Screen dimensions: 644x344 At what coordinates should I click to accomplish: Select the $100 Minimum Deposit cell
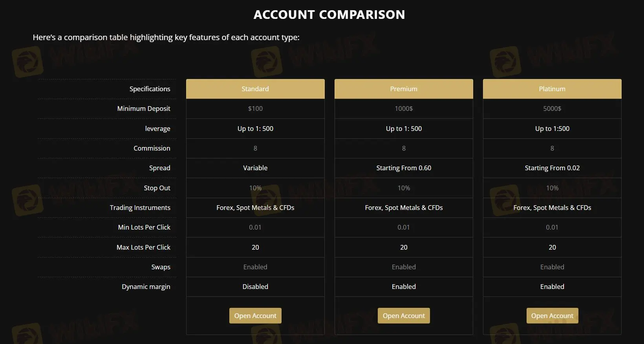(x=255, y=109)
